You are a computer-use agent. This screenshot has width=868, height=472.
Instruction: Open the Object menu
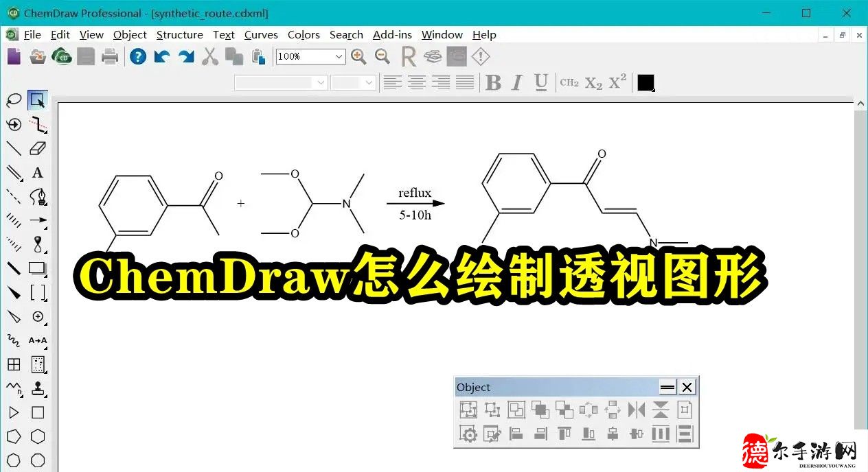click(130, 34)
